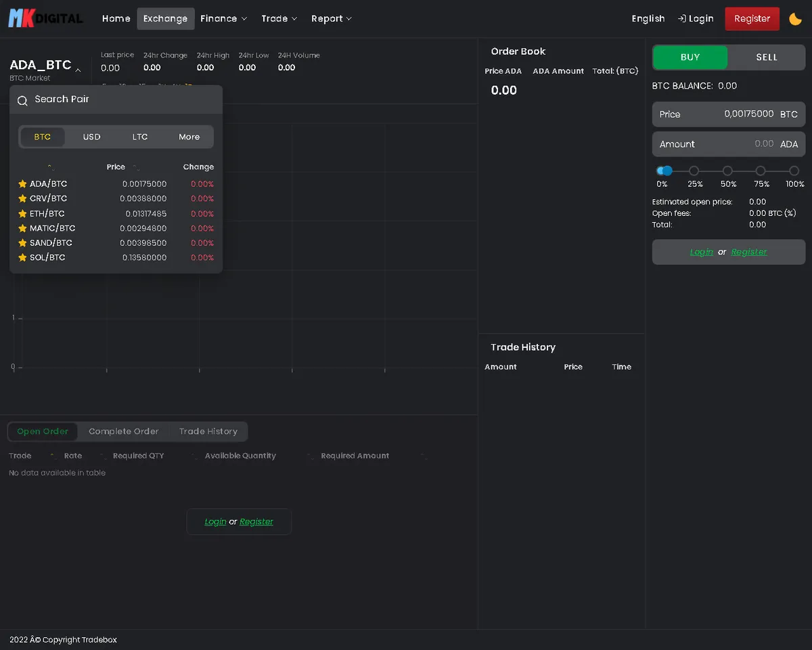Click the star icon beside ADA/BTC
This screenshot has height=650, width=812.
(x=22, y=184)
